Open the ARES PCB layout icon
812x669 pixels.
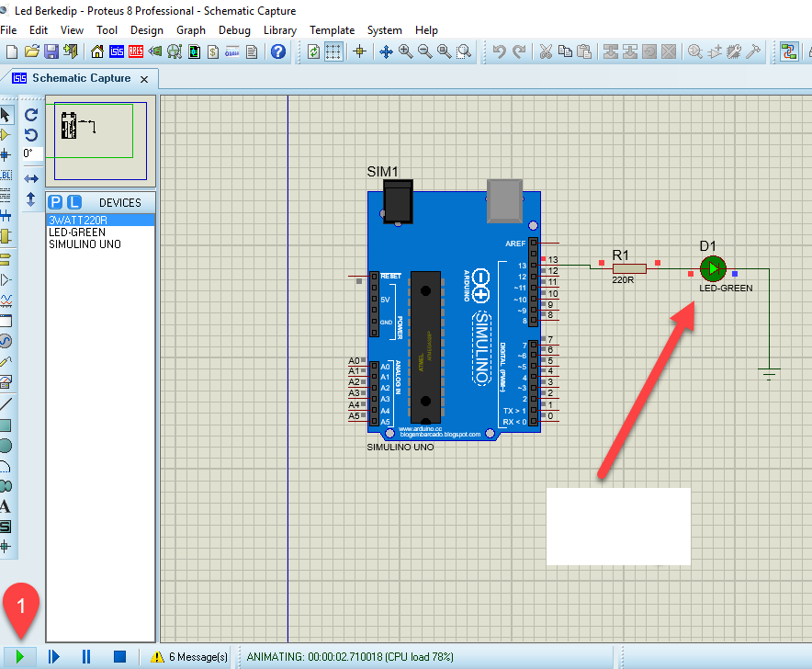point(136,51)
